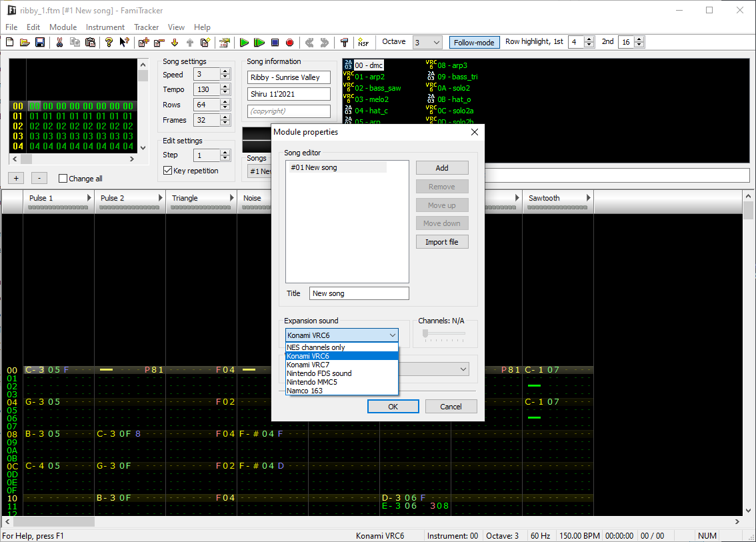This screenshot has height=542, width=756.
Task: Open the View menu
Action: (x=176, y=27)
